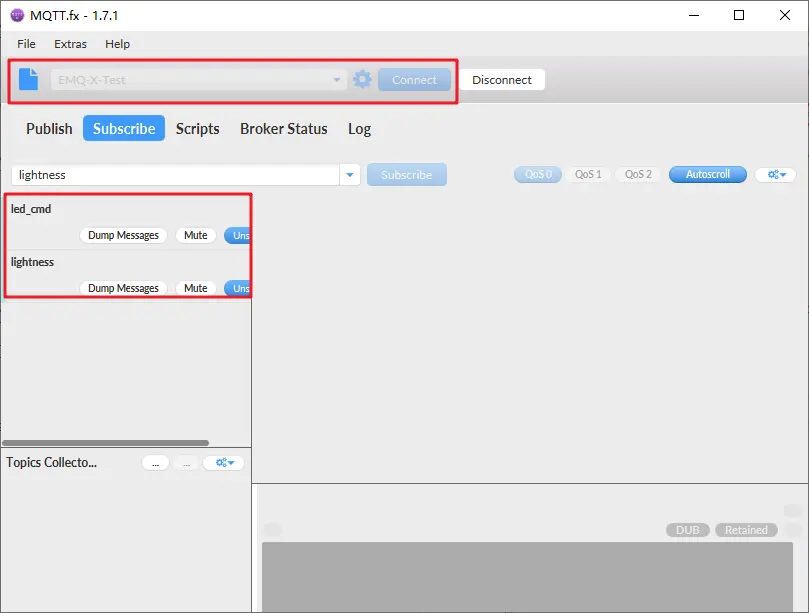The width and height of the screenshot is (809, 613).
Task: Expand the lightness topic dropdown arrow
Action: [x=350, y=175]
